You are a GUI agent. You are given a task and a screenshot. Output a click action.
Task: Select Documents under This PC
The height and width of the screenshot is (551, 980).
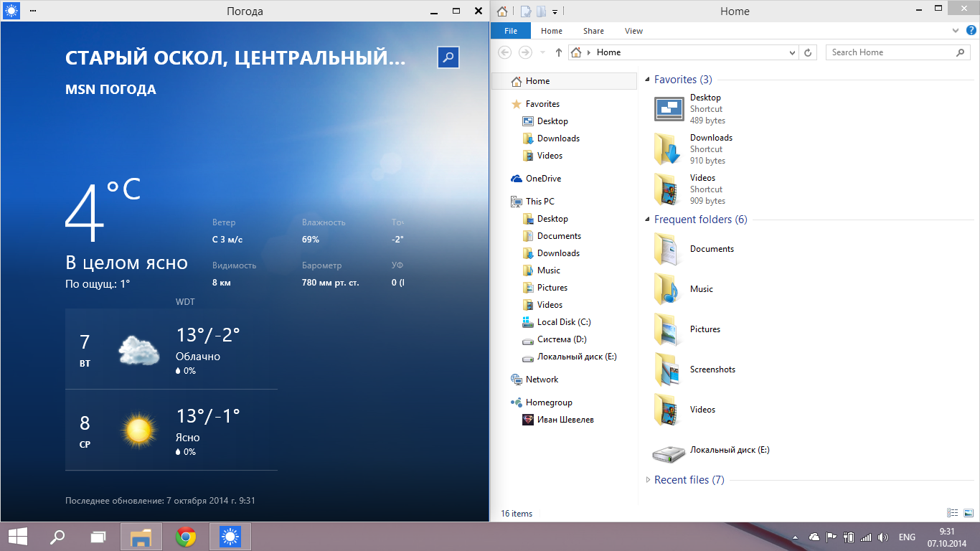559,236
